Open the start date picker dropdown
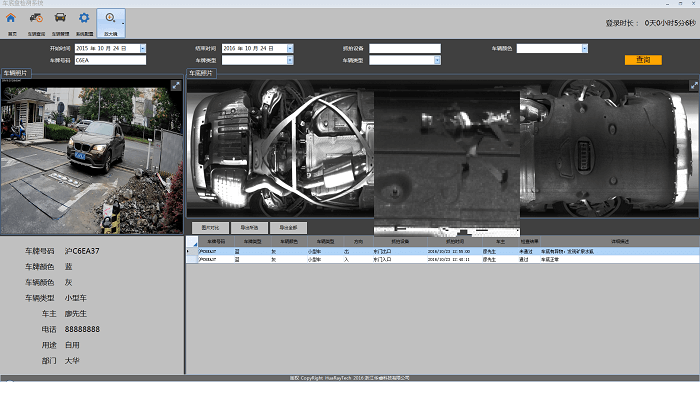This screenshot has width=700, height=393. pos(143,48)
